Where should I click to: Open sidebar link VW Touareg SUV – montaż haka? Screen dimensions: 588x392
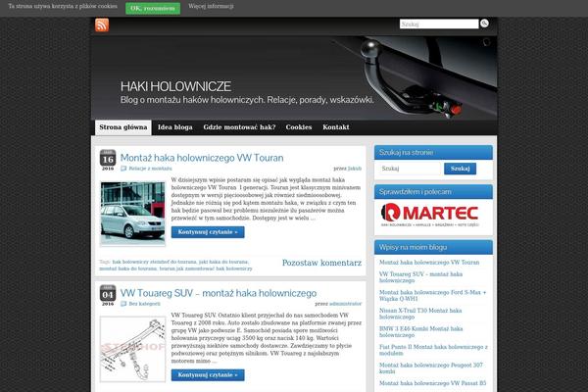coord(420,277)
